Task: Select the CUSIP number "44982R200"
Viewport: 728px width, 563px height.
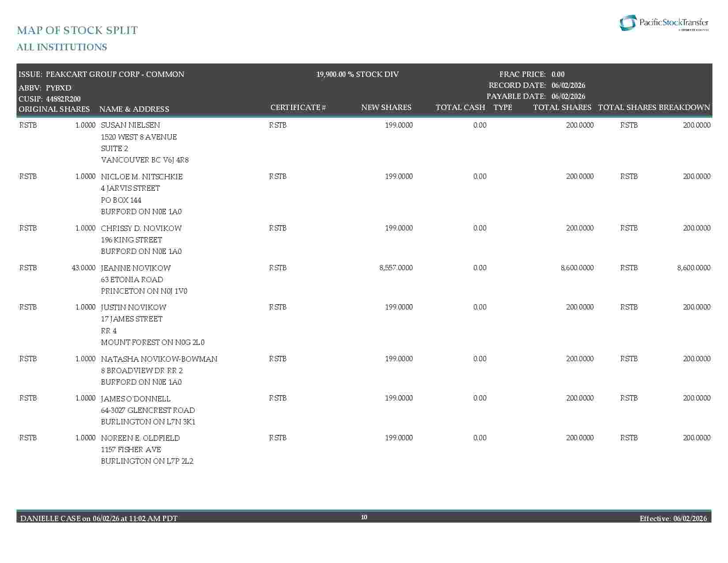Action: click(x=63, y=99)
